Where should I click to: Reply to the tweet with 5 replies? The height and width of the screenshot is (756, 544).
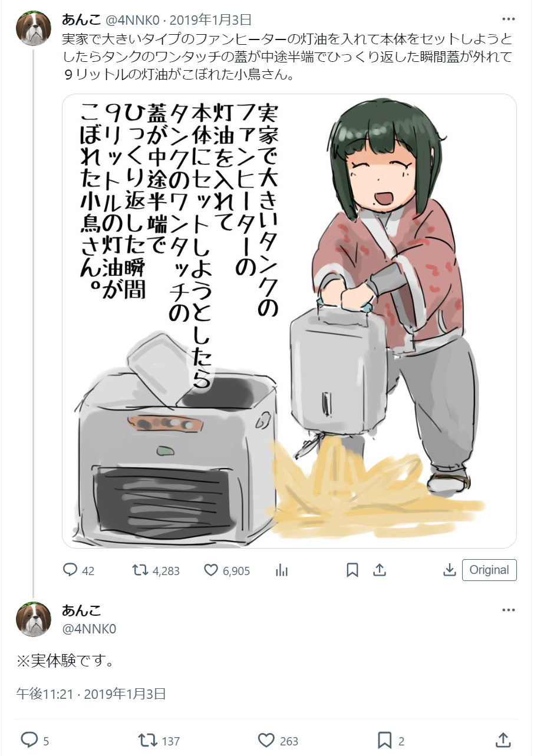point(29,740)
